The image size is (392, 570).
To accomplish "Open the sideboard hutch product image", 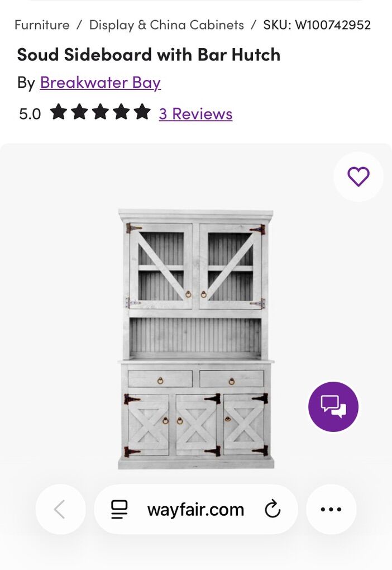I will pyautogui.click(x=195, y=338).
